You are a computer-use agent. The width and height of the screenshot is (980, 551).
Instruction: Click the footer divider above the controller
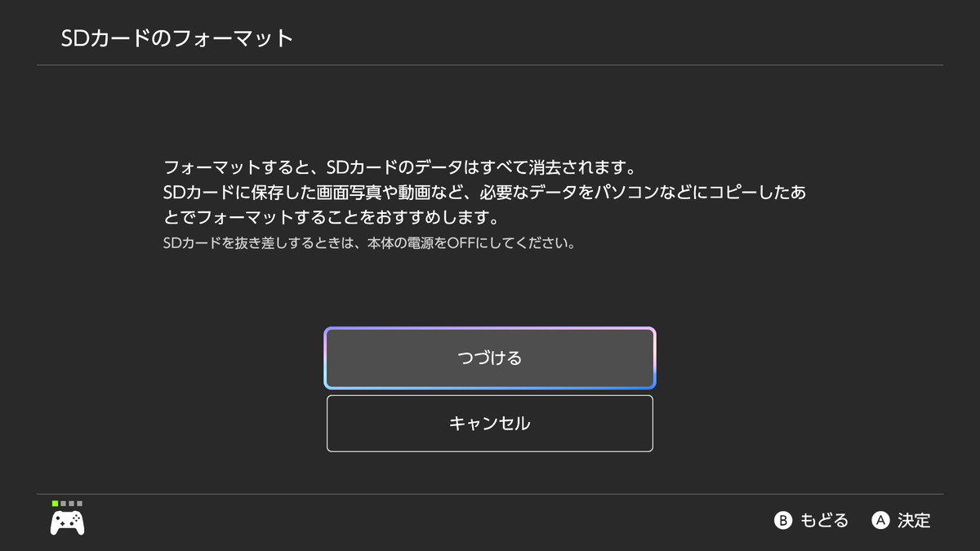click(490, 494)
